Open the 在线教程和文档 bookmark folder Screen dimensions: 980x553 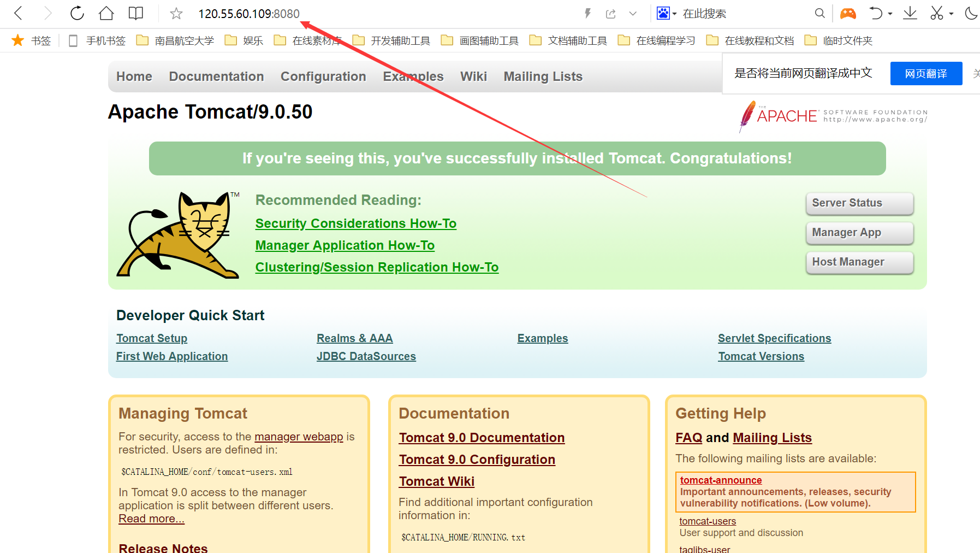coord(750,40)
